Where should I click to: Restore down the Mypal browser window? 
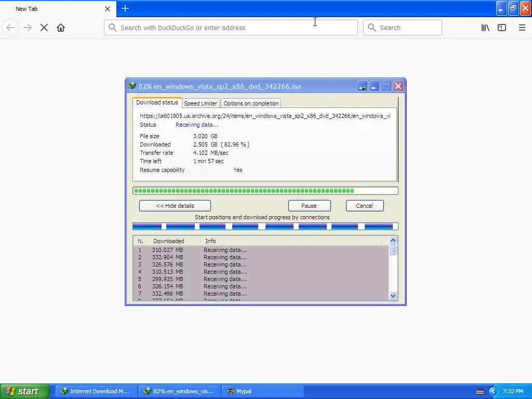click(x=513, y=8)
